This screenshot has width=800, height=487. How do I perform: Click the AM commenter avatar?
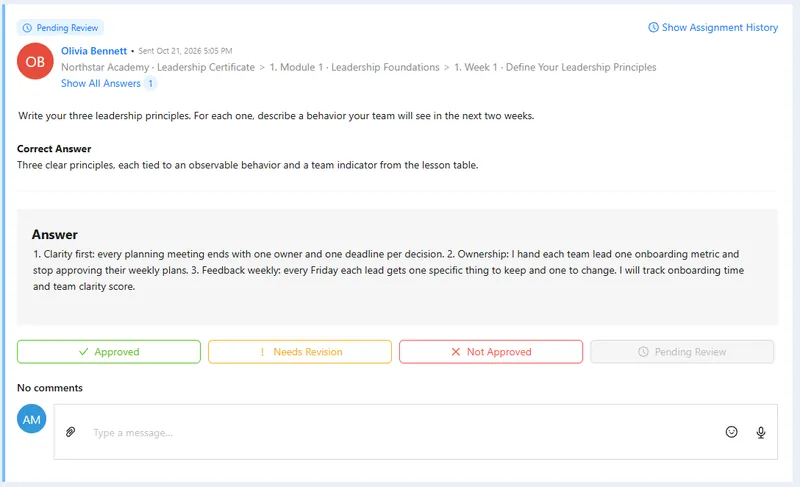(x=32, y=419)
